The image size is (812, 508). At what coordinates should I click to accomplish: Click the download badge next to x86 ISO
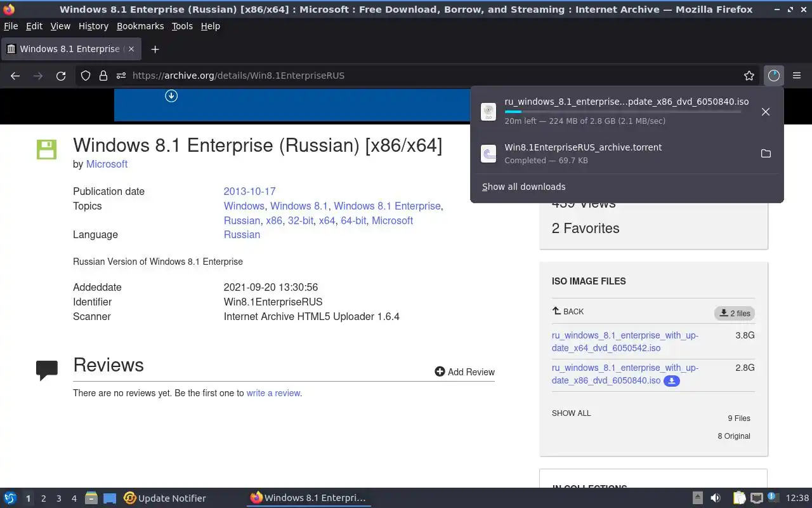(x=672, y=381)
